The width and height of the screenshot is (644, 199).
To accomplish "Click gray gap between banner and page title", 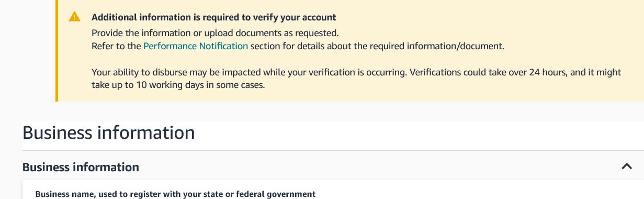I will point(333,111).
